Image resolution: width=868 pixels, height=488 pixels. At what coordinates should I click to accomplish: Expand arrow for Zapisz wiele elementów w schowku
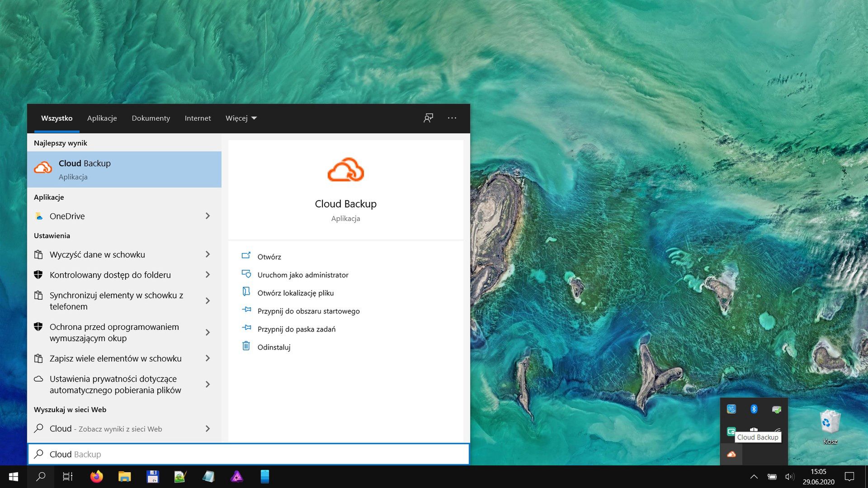[x=208, y=358]
